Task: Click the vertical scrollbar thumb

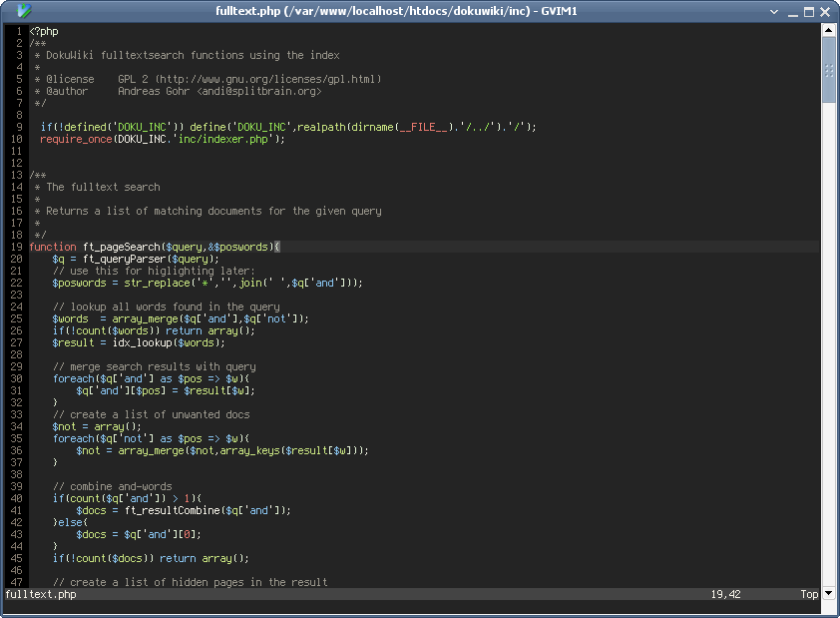Action: pyautogui.click(x=829, y=70)
